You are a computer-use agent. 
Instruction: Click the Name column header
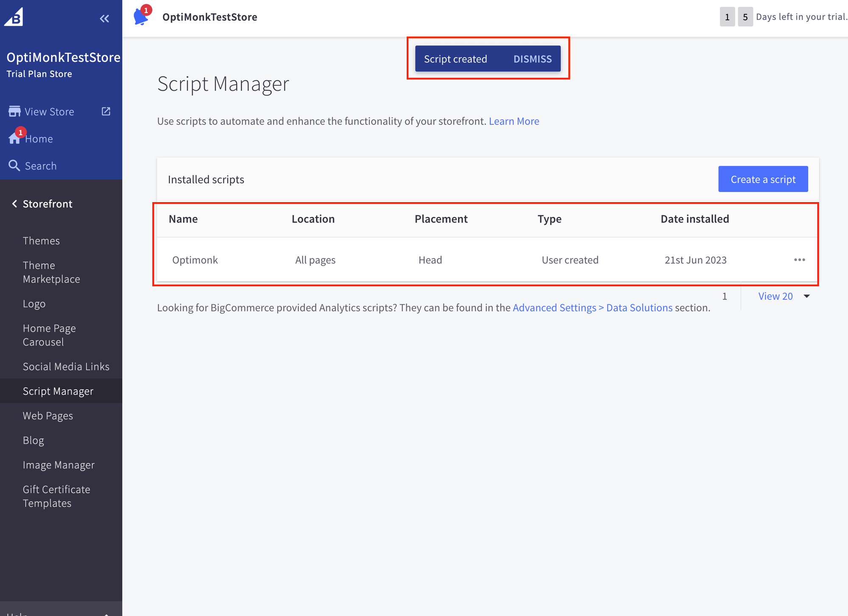[183, 219]
